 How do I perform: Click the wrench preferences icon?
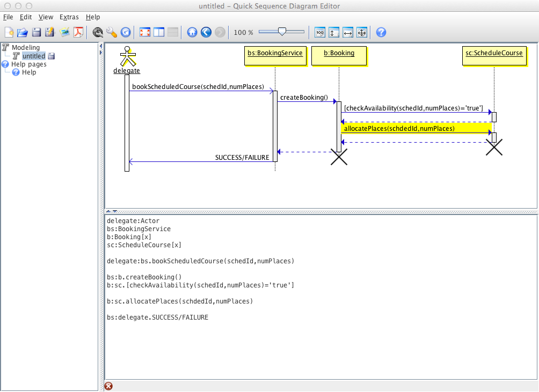(112, 33)
